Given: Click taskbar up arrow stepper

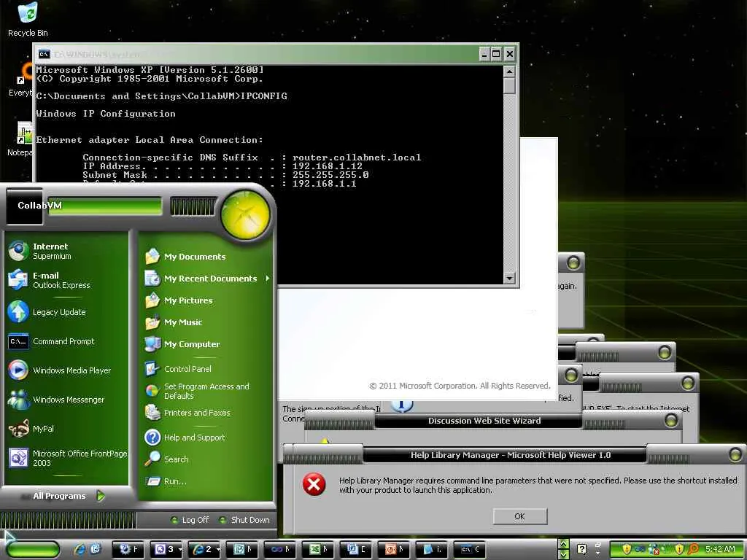Looking at the screenshot, I should click(x=564, y=544).
